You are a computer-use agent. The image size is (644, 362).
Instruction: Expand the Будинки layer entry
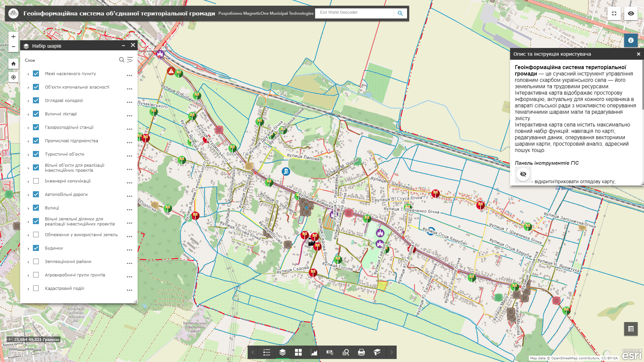coord(29,249)
